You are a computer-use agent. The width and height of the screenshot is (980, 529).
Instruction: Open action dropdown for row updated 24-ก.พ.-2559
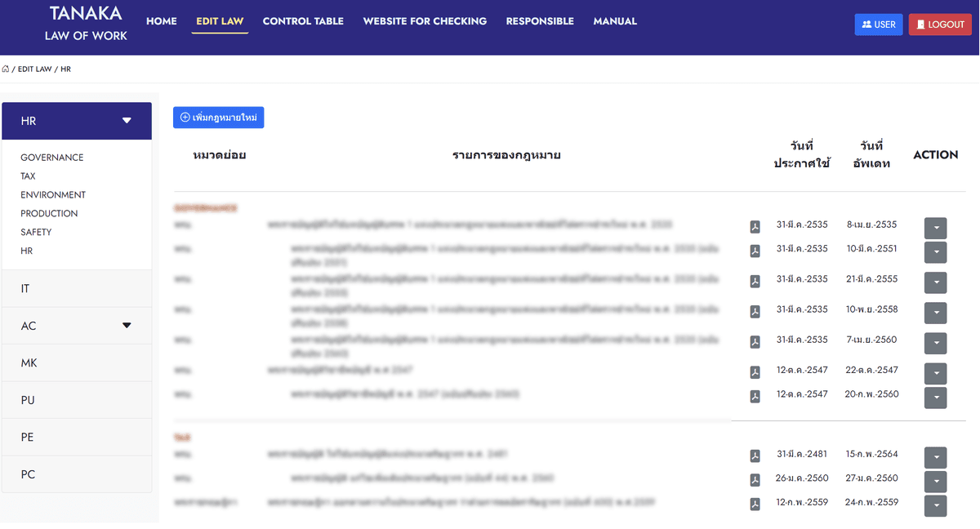pyautogui.click(x=936, y=506)
